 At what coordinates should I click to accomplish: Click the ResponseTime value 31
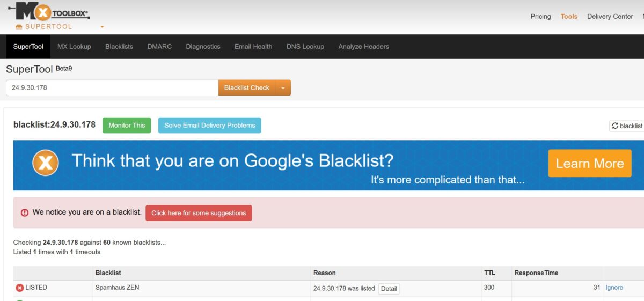click(597, 288)
